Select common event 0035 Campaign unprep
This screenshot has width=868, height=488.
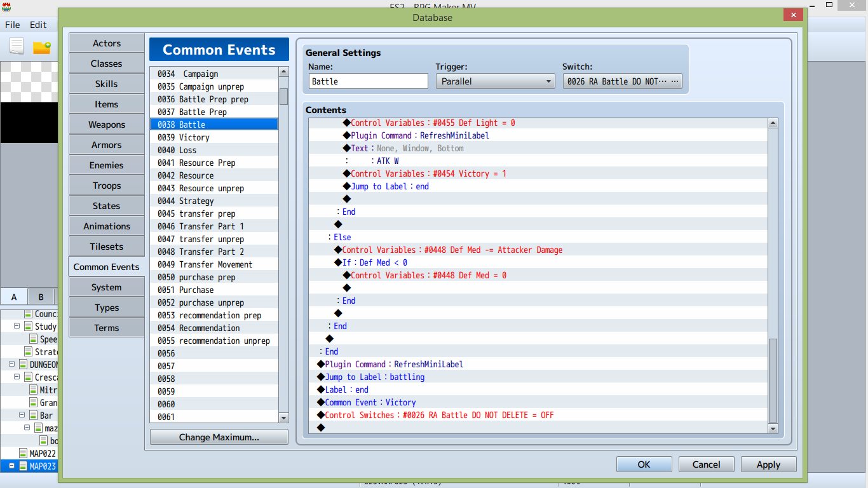coord(214,86)
